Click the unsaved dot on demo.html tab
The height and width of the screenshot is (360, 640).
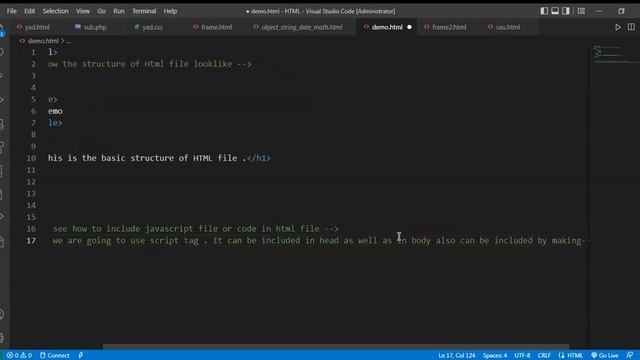pos(409,27)
